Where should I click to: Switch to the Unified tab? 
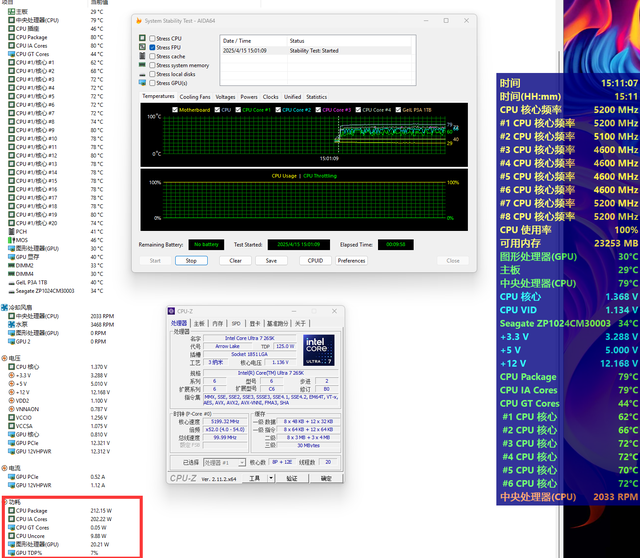[x=292, y=97]
